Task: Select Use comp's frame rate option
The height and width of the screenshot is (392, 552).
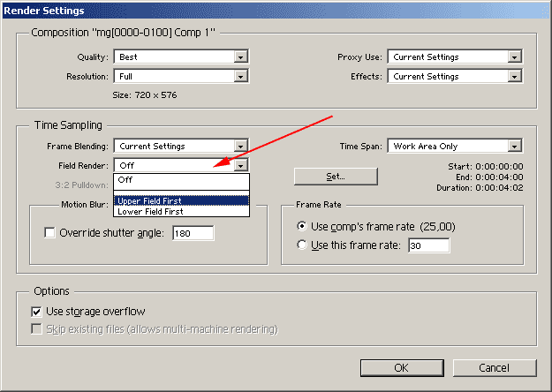Action: tap(302, 226)
